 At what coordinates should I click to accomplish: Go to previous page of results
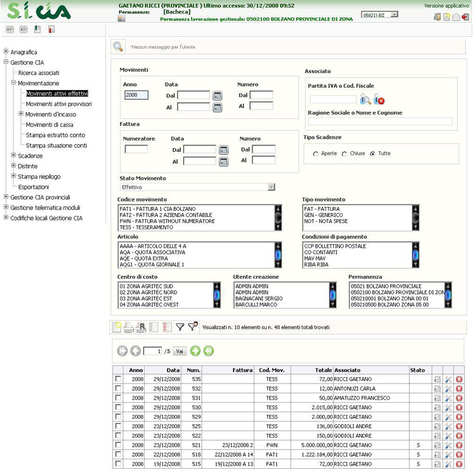point(135,351)
